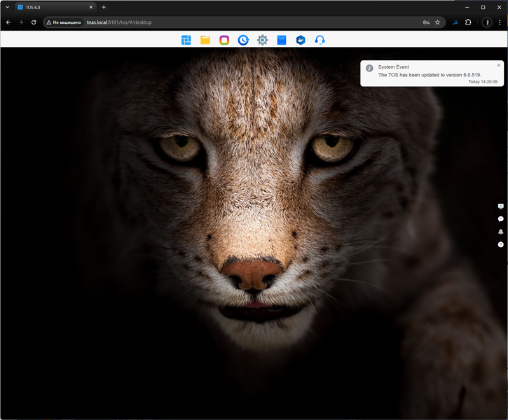Open a new browser tab
Image resolution: width=508 pixels, height=420 pixels.
104,7
